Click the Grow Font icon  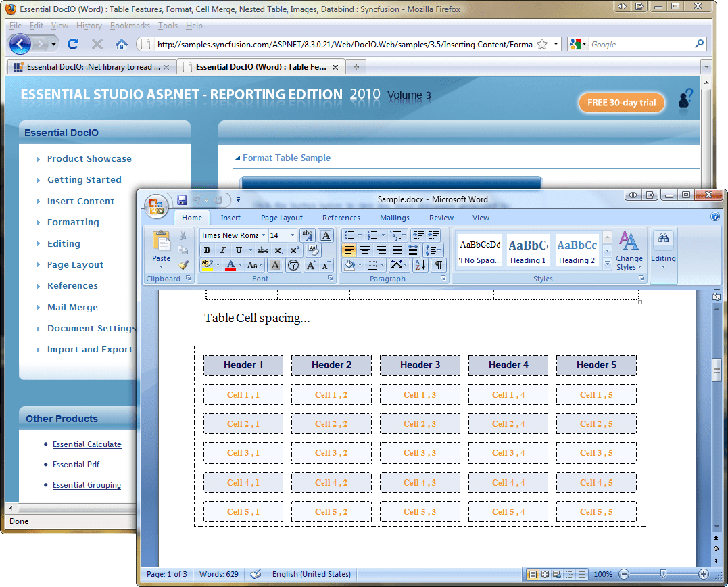(311, 265)
